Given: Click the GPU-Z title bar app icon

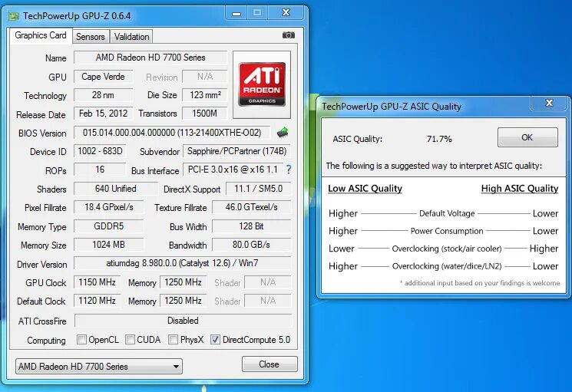Looking at the screenshot, I should (14, 16).
